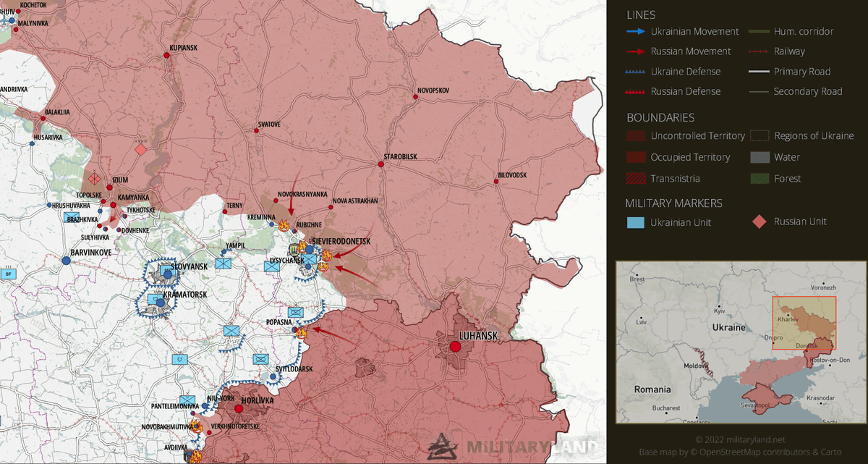
Task: Click the SIEVIERODONETSK city label
Action: click(x=340, y=240)
